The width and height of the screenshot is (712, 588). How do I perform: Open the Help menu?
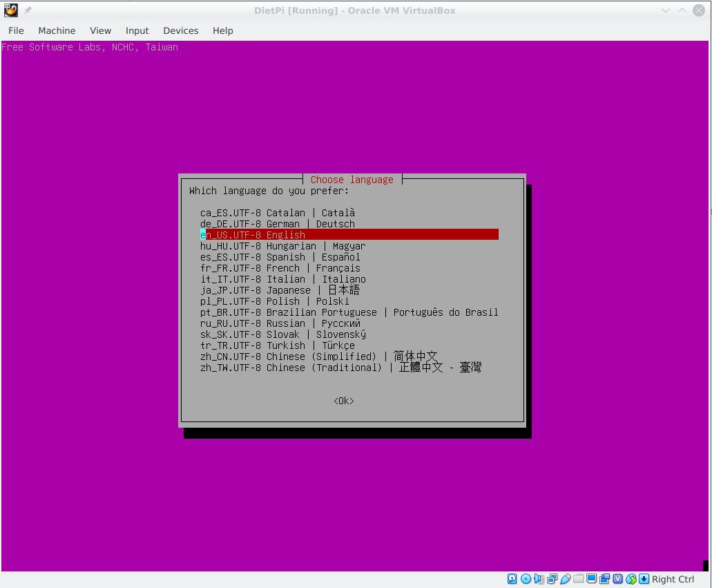click(222, 30)
